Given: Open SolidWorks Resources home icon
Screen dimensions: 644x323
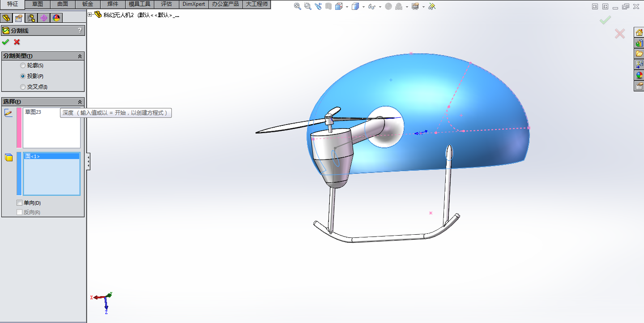Looking at the screenshot, I should 639,32.
